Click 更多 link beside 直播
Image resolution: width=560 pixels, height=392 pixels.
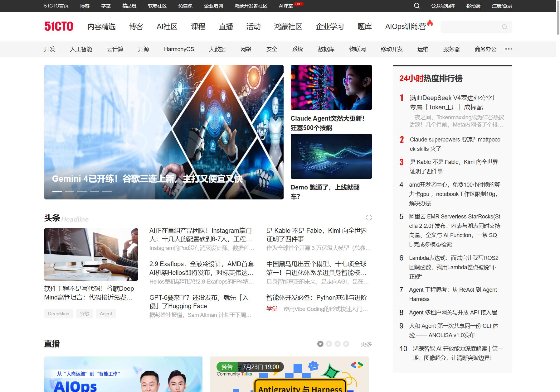point(366,344)
